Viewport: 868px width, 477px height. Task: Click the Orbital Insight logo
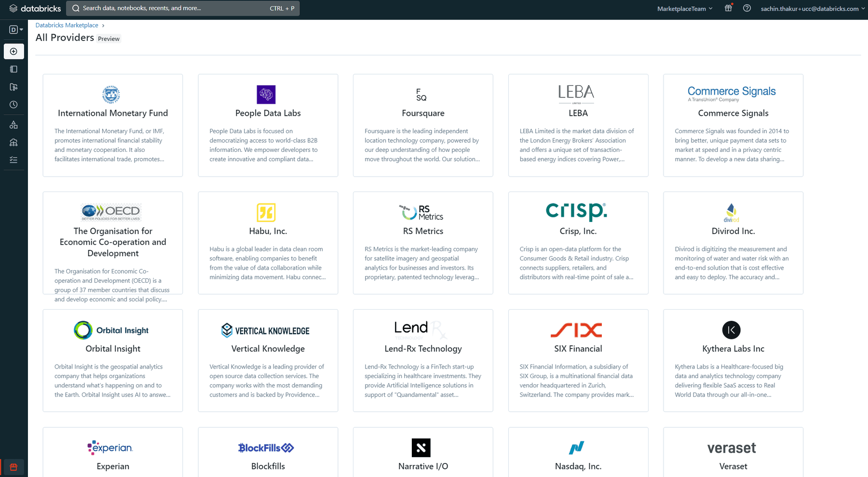(111, 330)
